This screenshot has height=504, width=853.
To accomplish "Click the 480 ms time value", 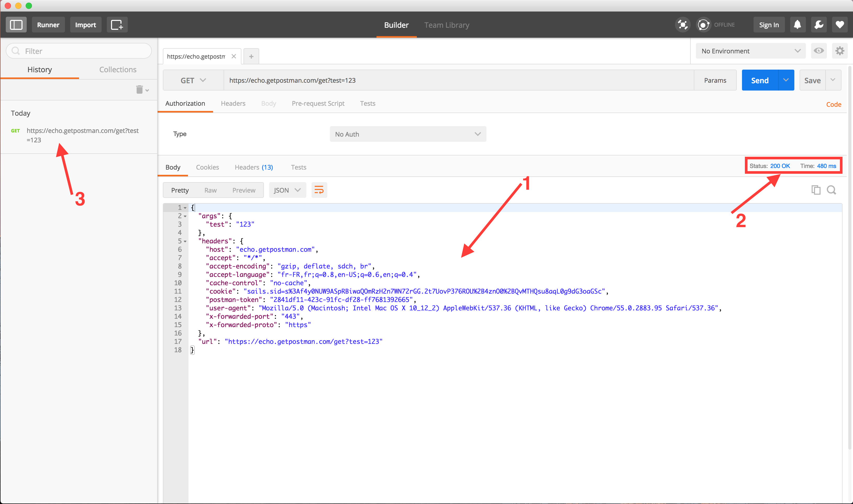I will (x=827, y=166).
